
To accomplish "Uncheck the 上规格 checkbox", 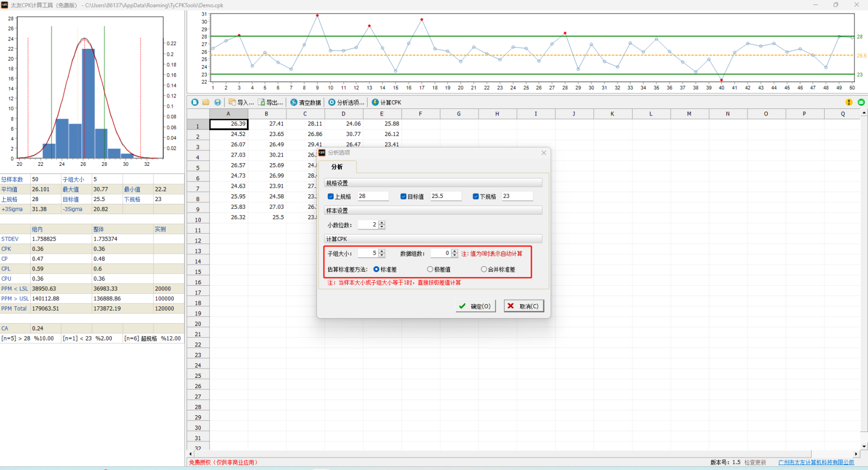I will tap(330, 196).
